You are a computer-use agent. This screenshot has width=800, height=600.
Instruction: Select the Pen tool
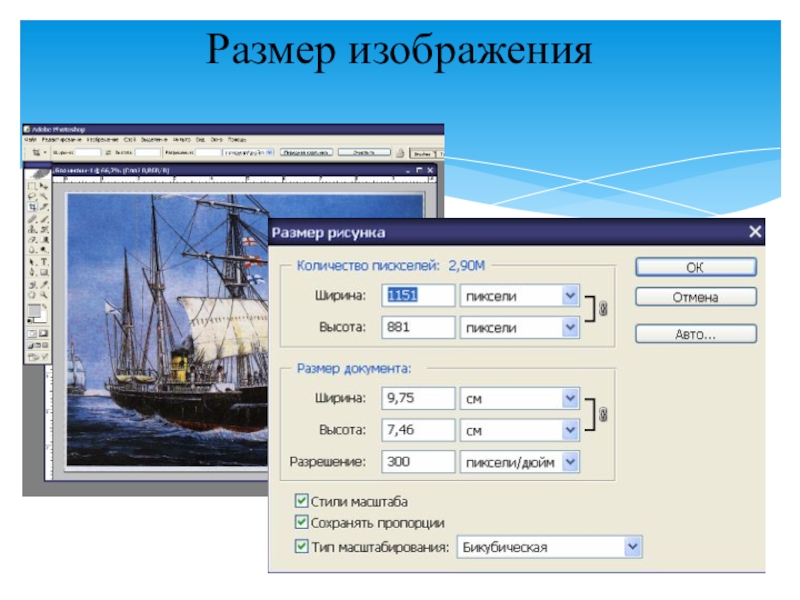(x=32, y=272)
